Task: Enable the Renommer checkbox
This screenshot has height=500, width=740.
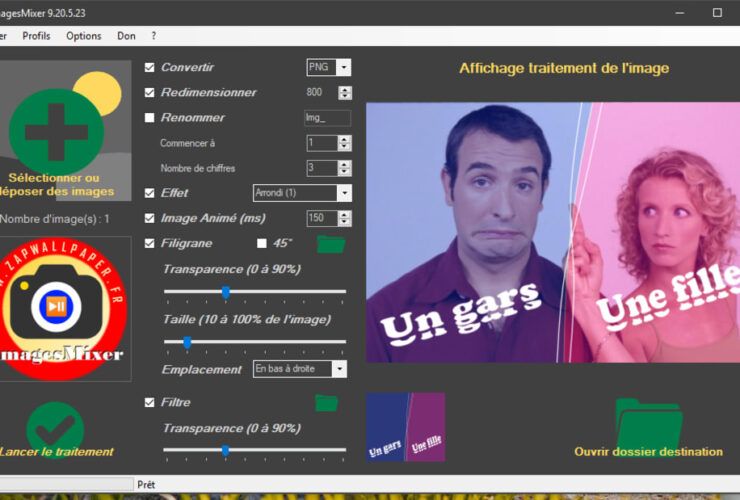Action: point(150,118)
